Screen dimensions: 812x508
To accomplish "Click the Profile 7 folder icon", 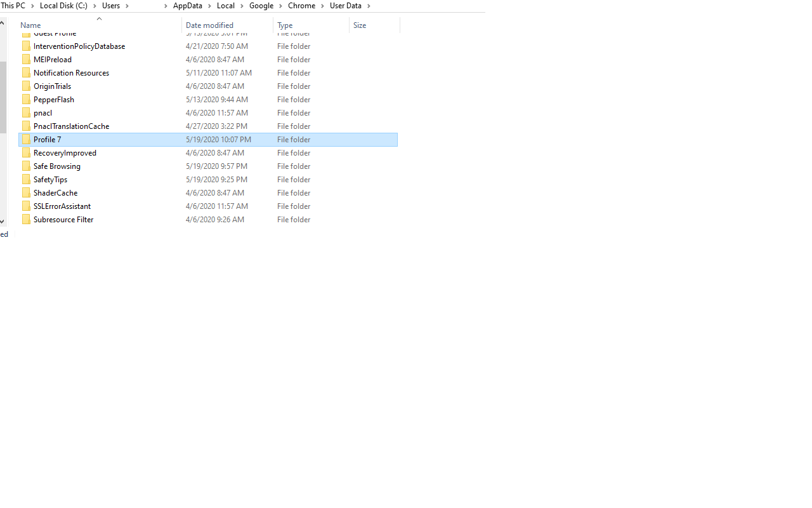I will point(26,139).
